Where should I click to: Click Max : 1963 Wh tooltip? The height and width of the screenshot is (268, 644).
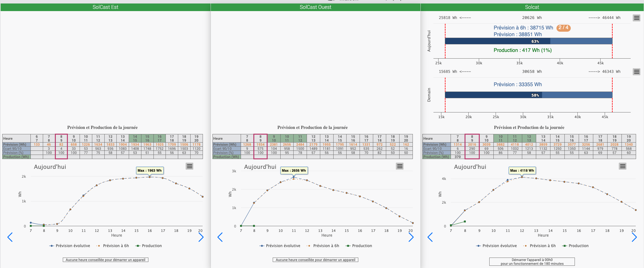tap(150, 170)
